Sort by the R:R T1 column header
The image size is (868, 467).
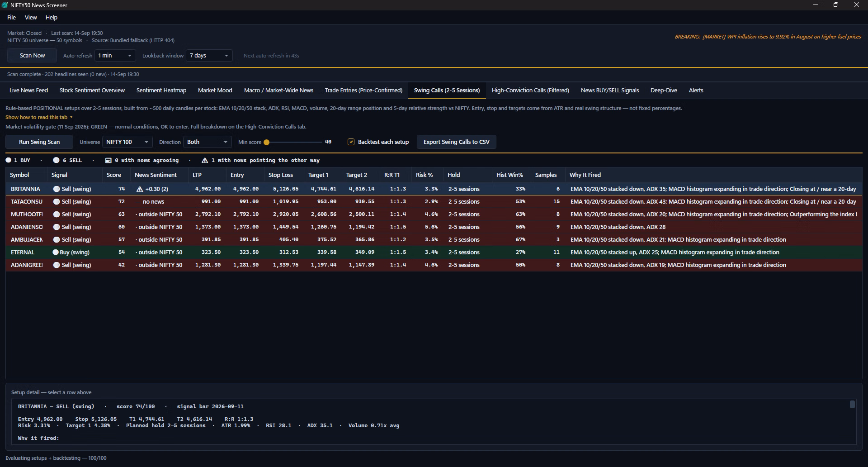point(396,175)
